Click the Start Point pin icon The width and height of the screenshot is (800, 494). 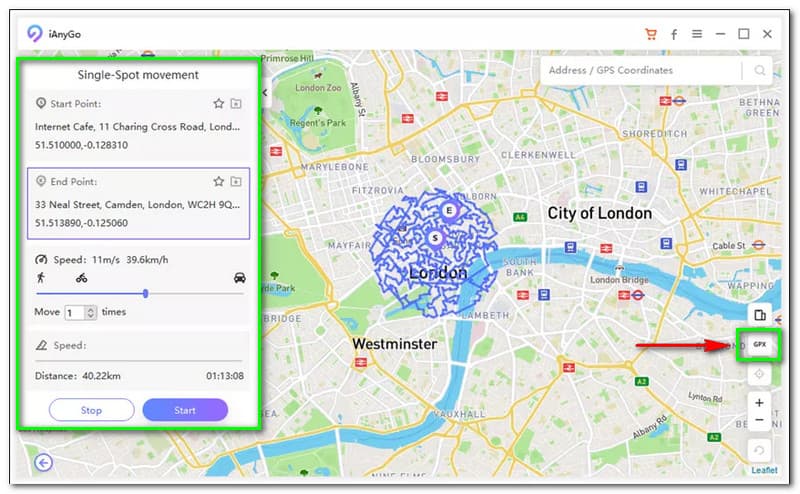pos(41,103)
